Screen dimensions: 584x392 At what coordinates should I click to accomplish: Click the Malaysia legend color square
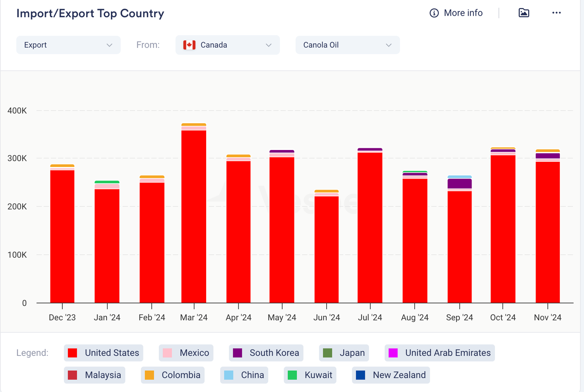click(x=73, y=375)
